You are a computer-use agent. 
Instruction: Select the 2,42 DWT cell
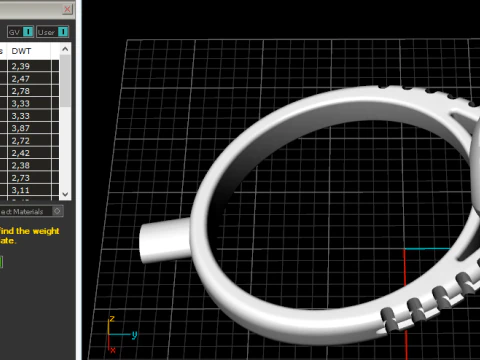[x=29, y=153]
